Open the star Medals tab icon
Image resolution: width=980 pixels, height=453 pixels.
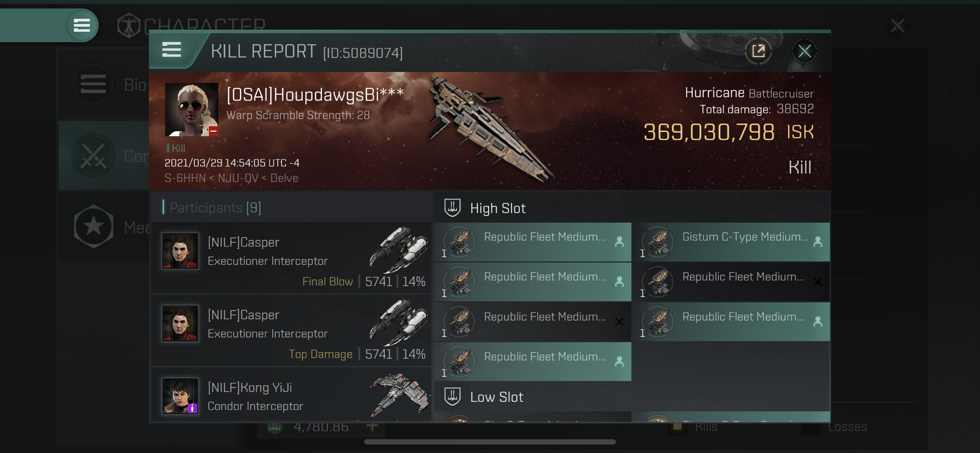pyautogui.click(x=93, y=227)
